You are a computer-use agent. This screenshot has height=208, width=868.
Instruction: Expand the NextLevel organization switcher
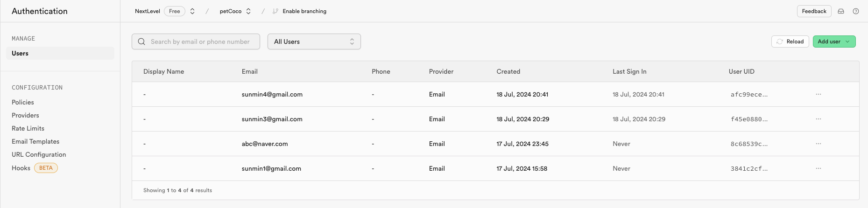point(192,11)
